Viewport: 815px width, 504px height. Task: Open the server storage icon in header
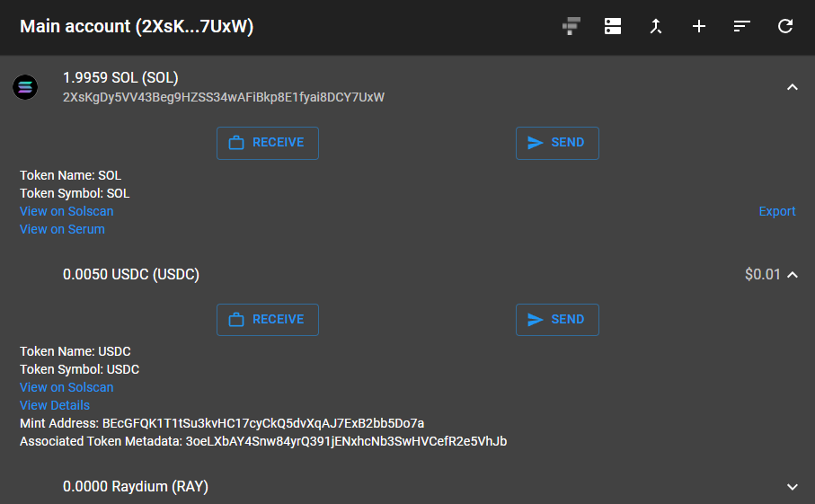pos(613,26)
